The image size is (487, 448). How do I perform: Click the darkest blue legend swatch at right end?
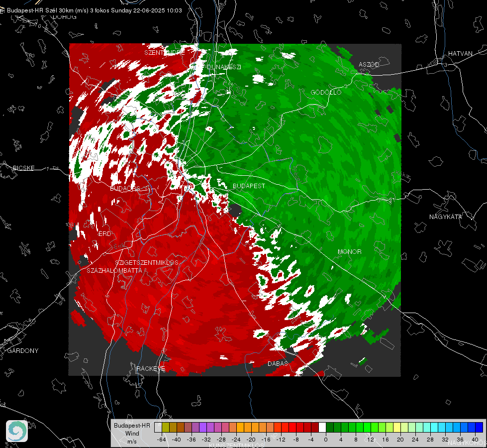(479, 428)
